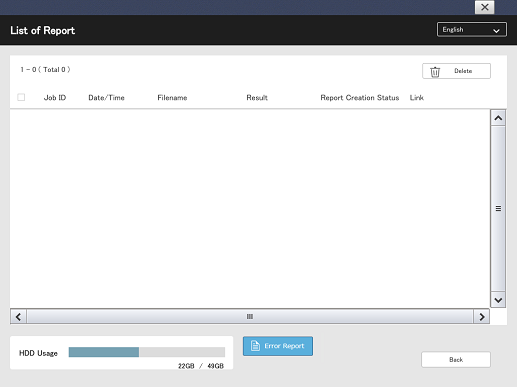
Task: Click the Back button
Action: click(456, 359)
